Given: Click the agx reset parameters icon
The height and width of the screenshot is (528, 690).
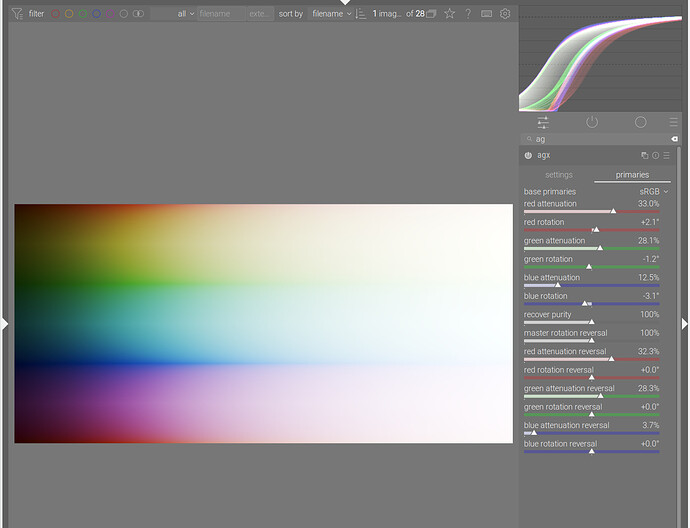Looking at the screenshot, I should 656,155.
